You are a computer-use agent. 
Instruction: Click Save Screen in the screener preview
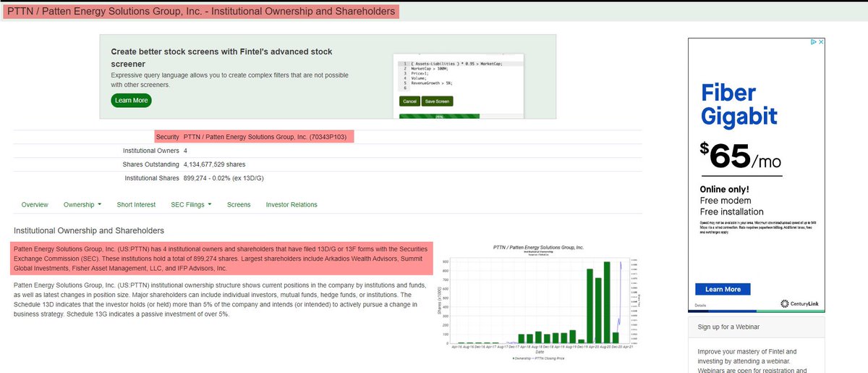pos(437,101)
